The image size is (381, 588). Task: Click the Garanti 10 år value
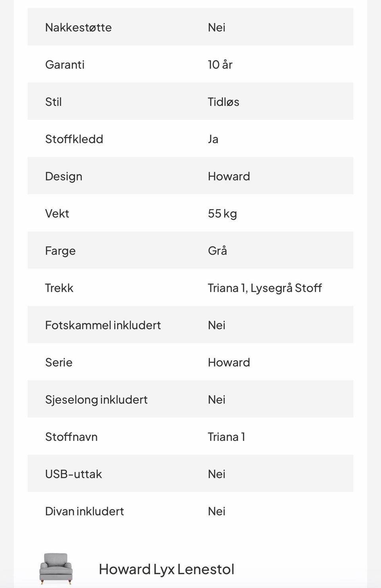coord(220,64)
